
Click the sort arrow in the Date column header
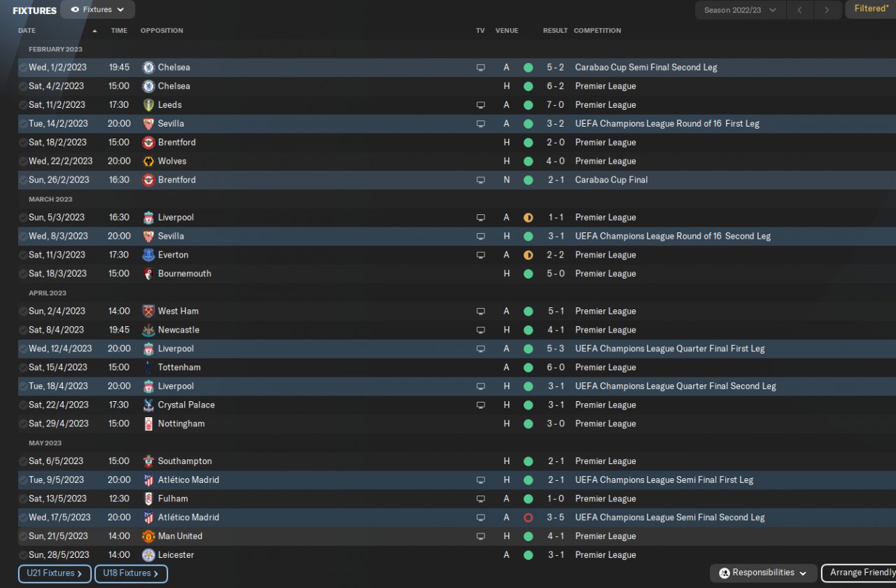pyautogui.click(x=94, y=31)
